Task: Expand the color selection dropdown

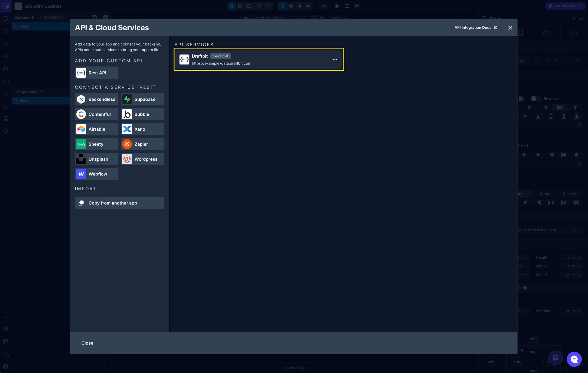Action: click(578, 230)
